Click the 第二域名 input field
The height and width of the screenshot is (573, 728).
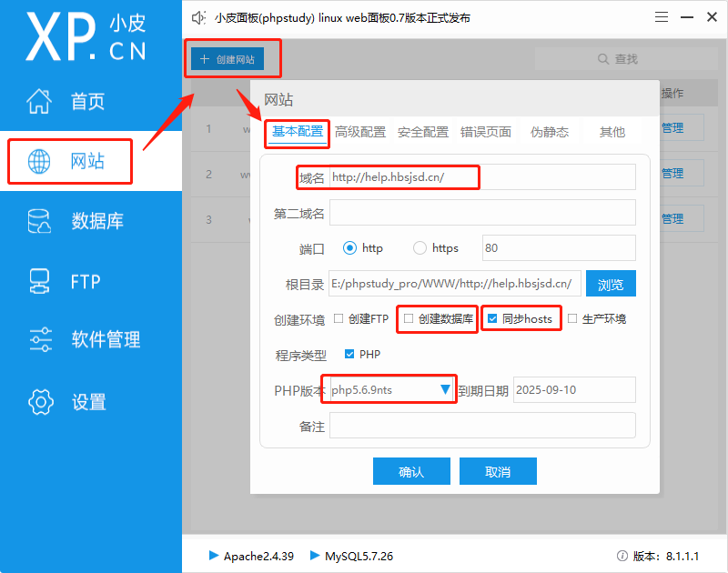(482, 213)
